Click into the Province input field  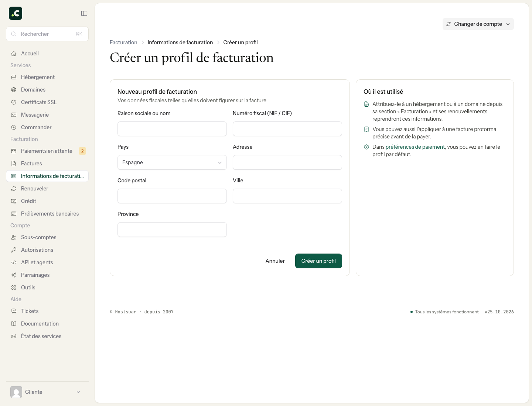(x=172, y=230)
